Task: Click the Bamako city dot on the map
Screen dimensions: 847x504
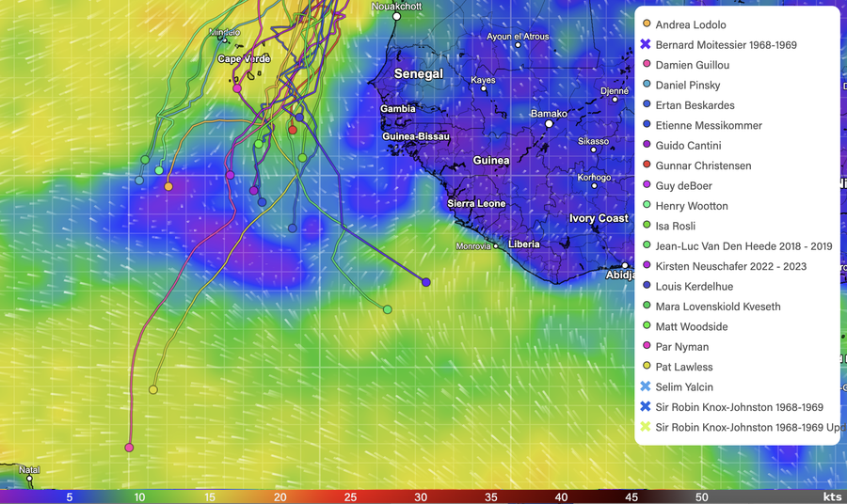Action: pyautogui.click(x=549, y=123)
